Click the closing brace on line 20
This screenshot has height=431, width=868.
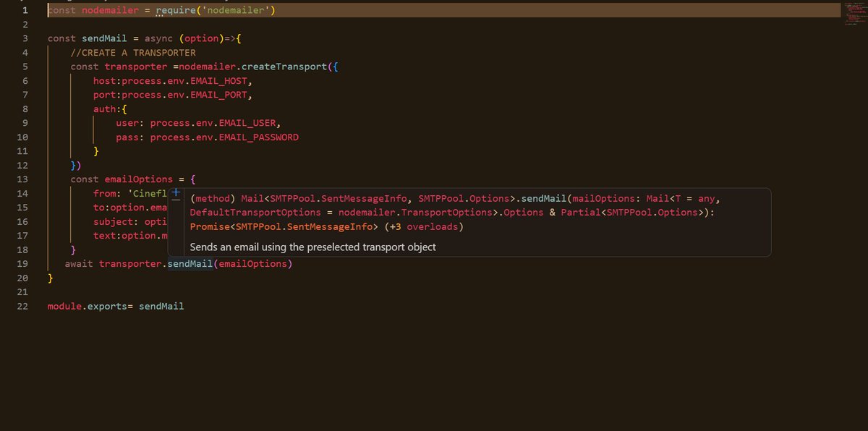pos(51,278)
